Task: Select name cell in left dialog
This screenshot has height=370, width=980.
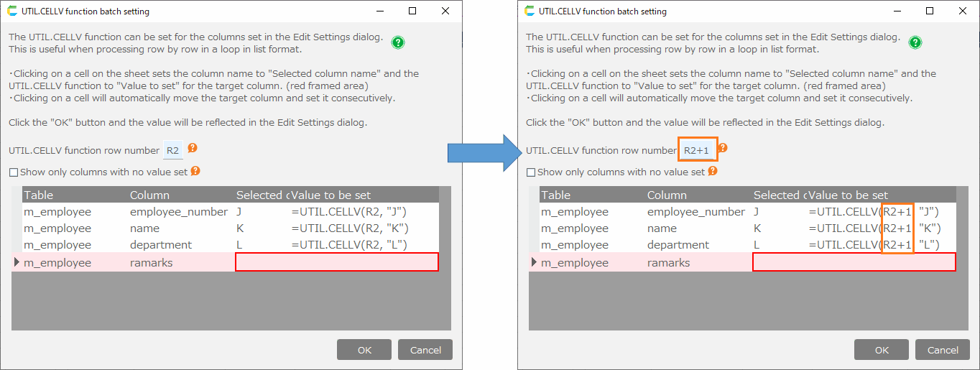Action: (x=181, y=228)
